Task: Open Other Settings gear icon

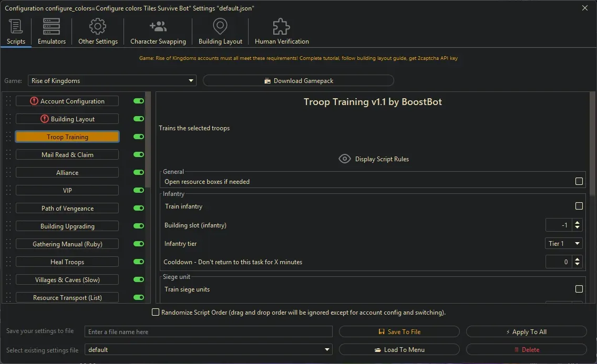Action: click(98, 26)
